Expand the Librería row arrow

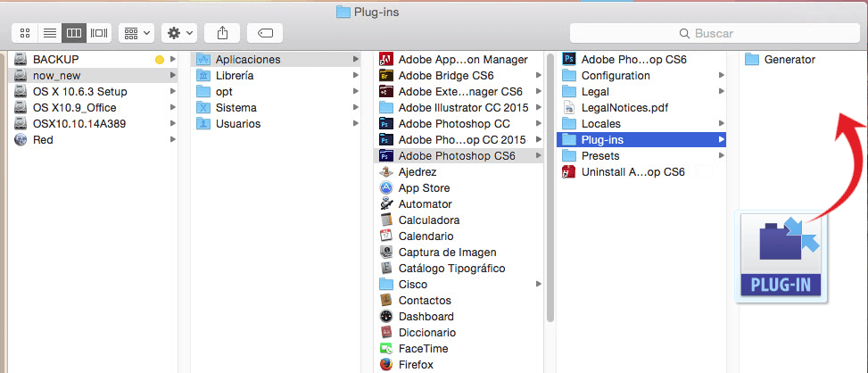click(355, 75)
